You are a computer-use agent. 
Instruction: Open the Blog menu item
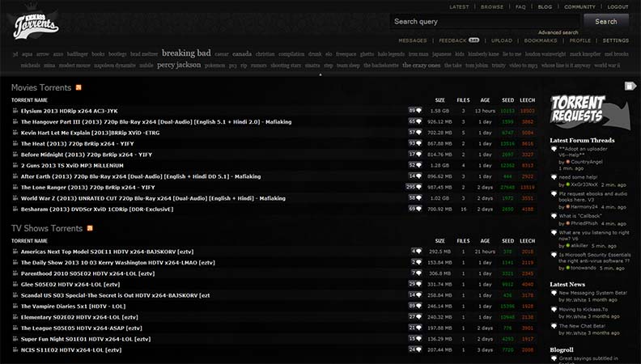[x=545, y=7]
